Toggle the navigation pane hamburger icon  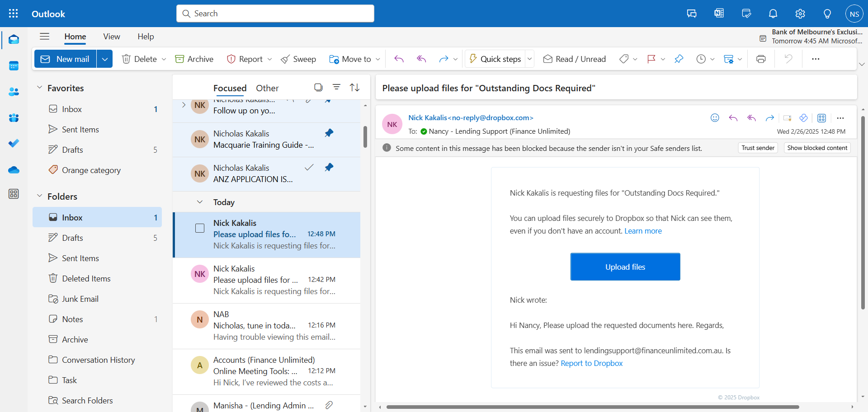click(x=44, y=37)
